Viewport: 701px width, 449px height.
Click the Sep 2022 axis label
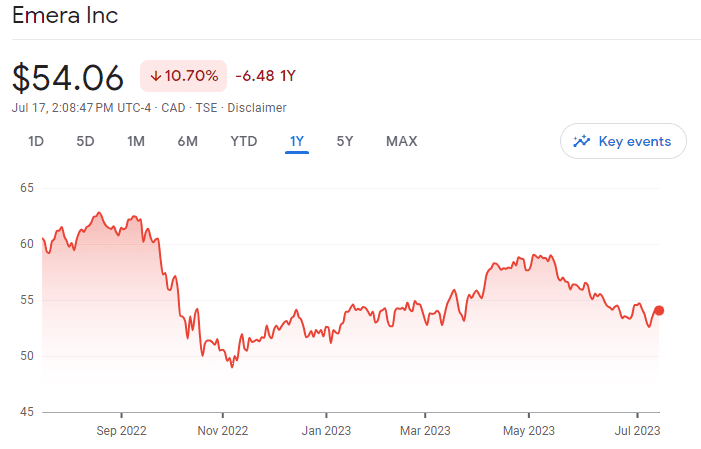point(121,431)
